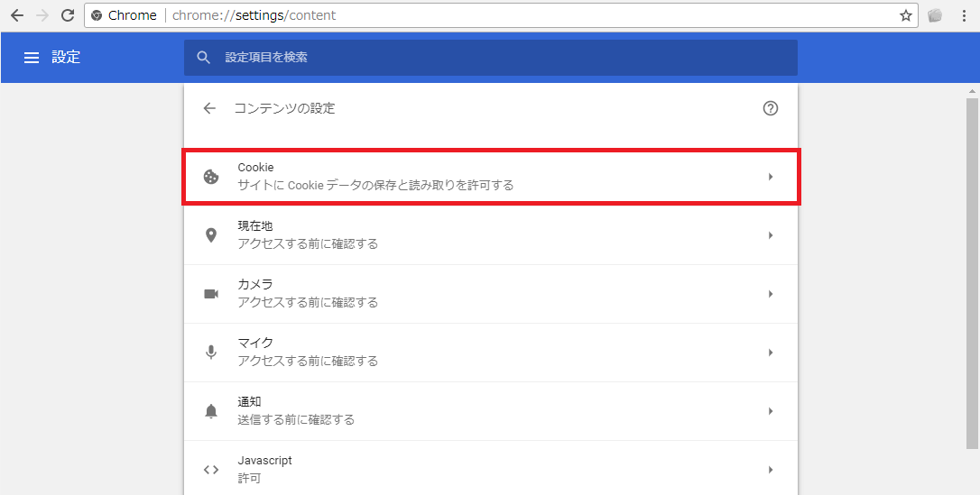Open the settings hamburger menu
Image resolution: width=980 pixels, height=495 pixels.
click(32, 58)
